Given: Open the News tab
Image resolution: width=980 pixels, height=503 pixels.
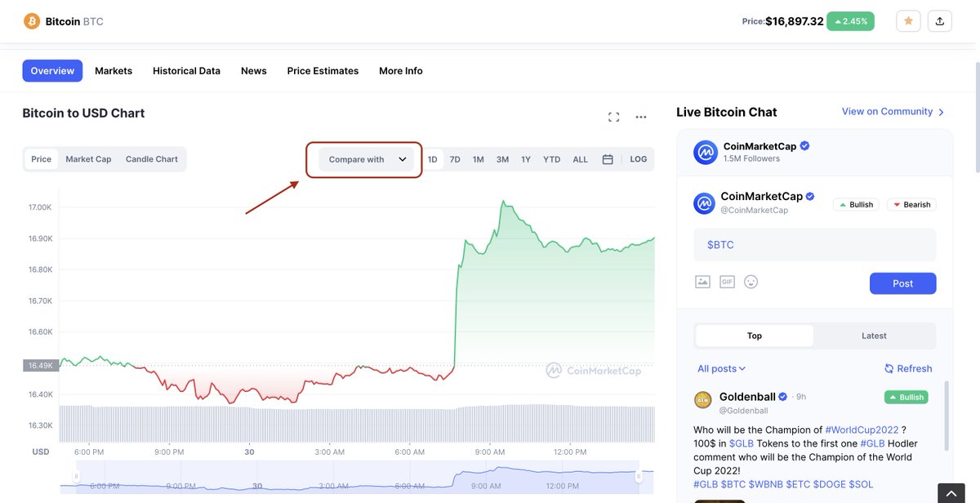Looking at the screenshot, I should 254,71.
